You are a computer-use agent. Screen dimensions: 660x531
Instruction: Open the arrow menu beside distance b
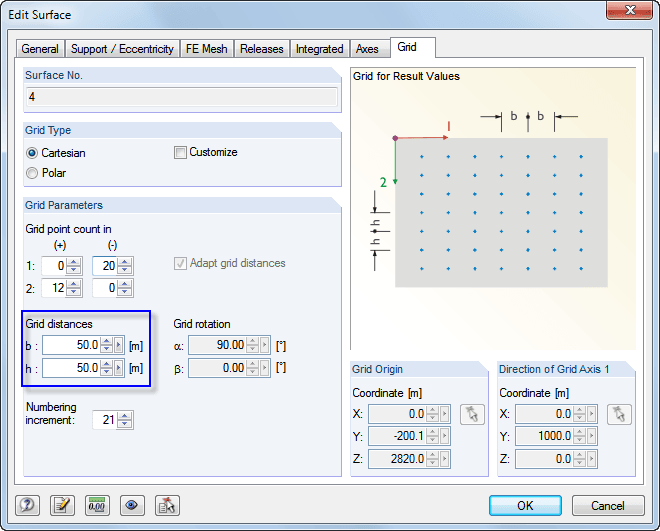[119, 345]
